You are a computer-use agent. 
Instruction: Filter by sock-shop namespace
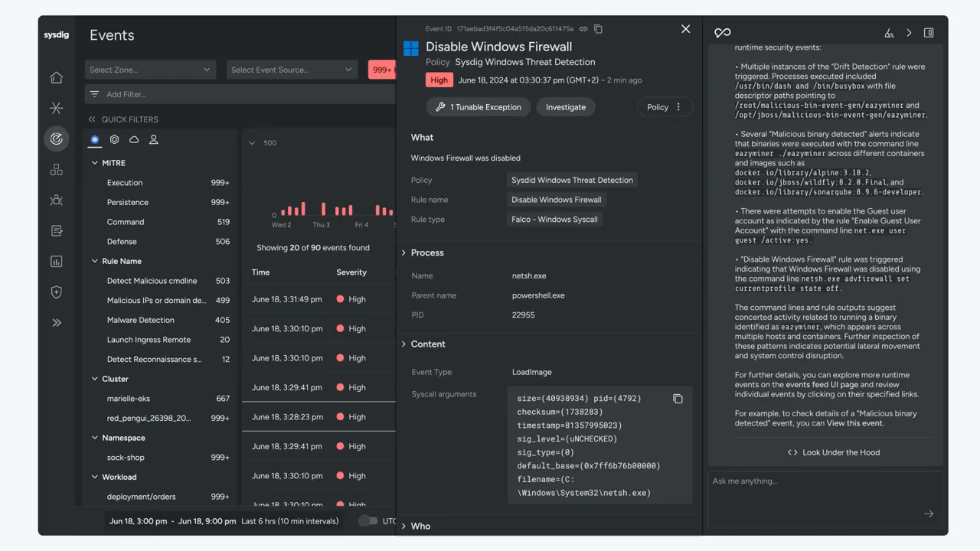[x=168, y=458]
